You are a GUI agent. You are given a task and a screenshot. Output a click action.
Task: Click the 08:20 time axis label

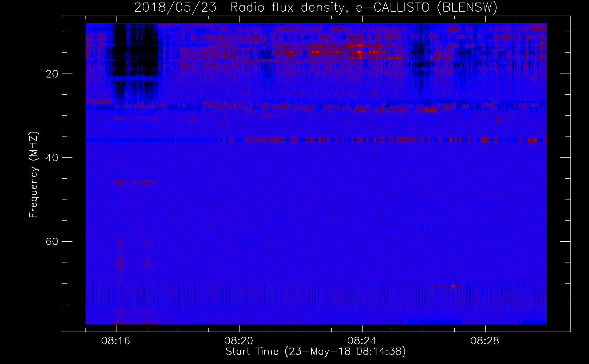(x=239, y=341)
